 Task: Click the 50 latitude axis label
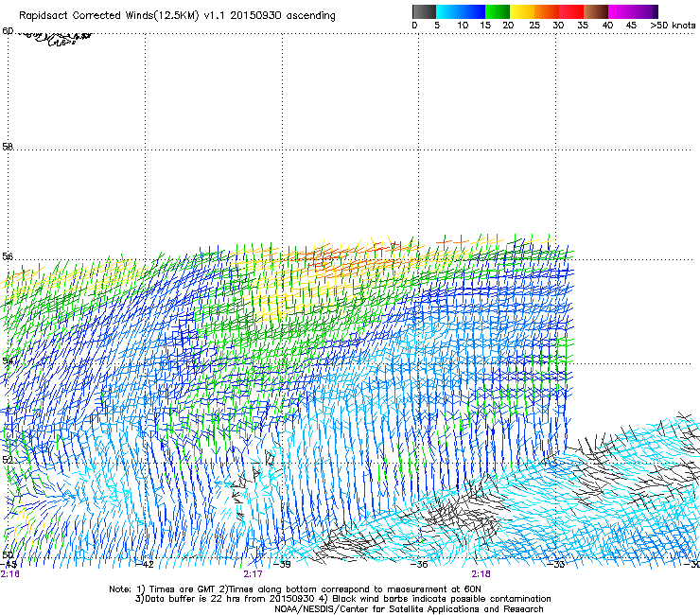click(8, 554)
